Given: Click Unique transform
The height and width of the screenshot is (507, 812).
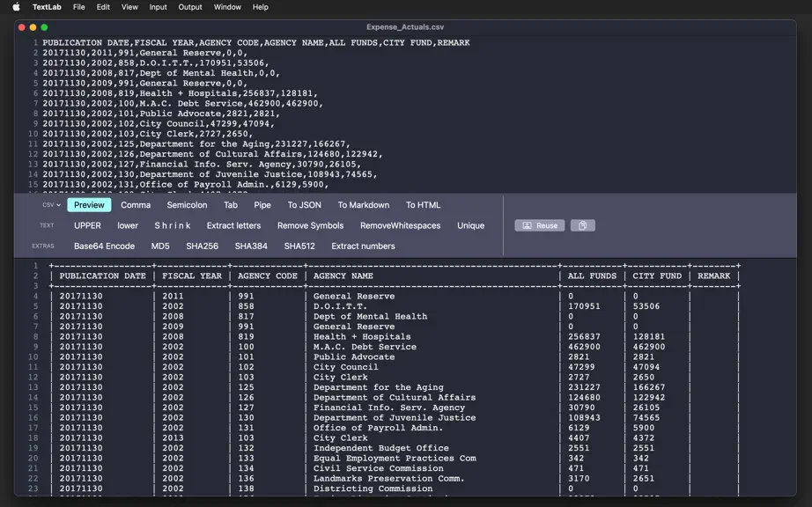Looking at the screenshot, I should click(x=471, y=225).
